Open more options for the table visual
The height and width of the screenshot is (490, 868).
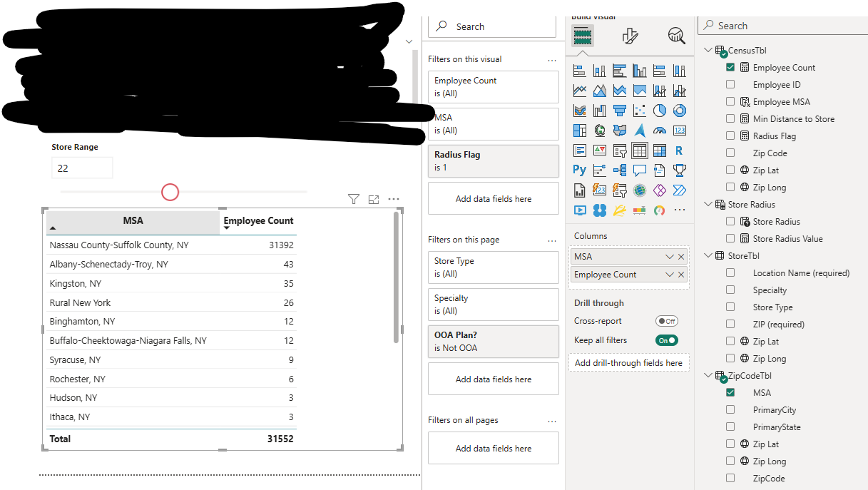[x=393, y=199]
